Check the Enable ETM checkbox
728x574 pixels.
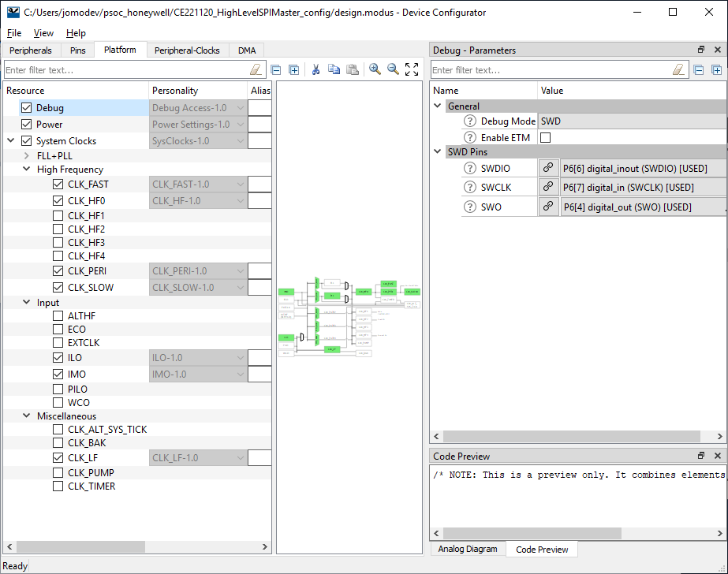pos(545,138)
